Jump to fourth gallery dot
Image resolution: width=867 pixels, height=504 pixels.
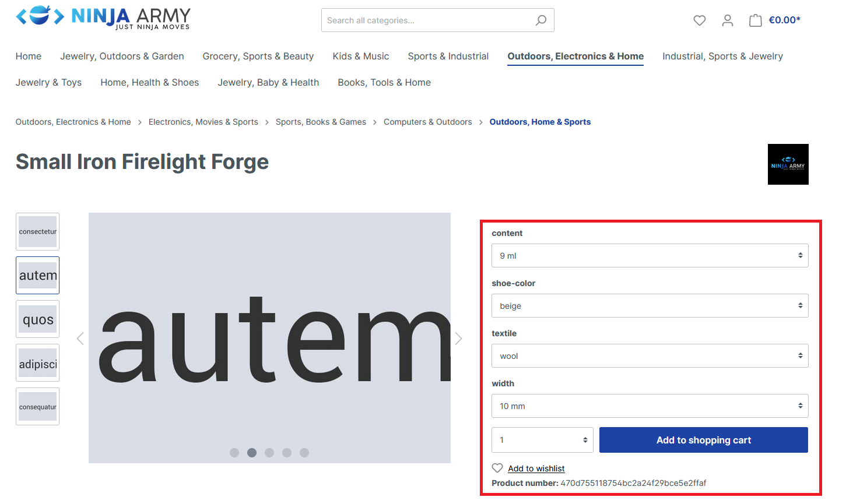(x=287, y=453)
